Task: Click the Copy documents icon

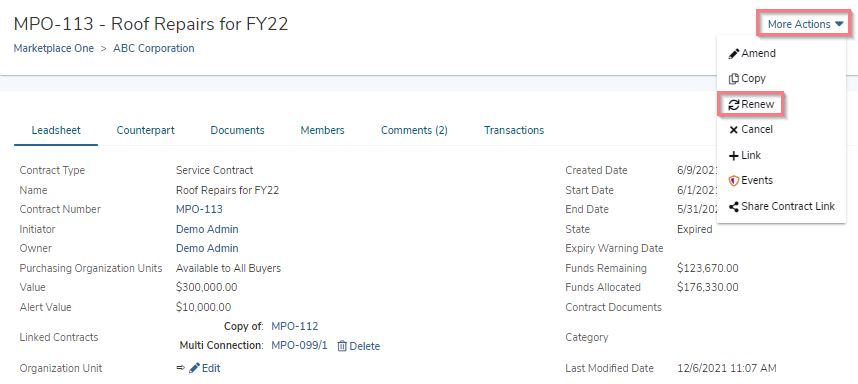Action: pyautogui.click(x=734, y=79)
